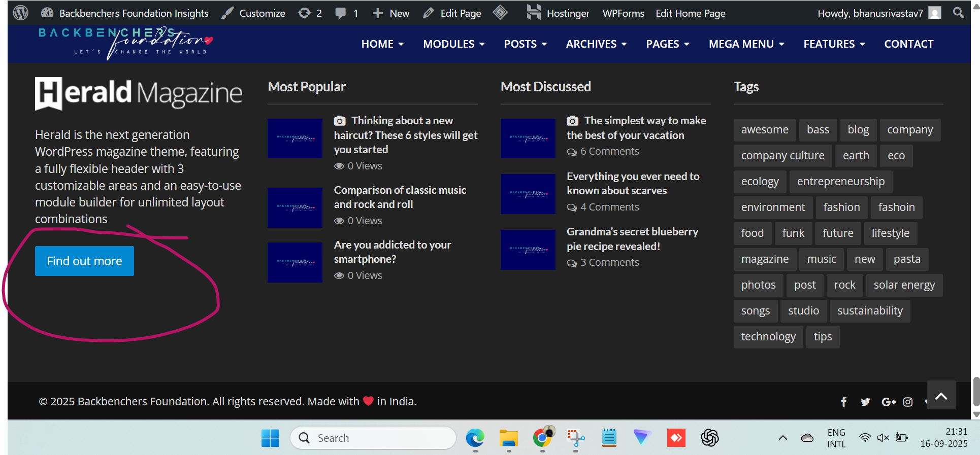Open Notepad from taskbar

[609, 438]
